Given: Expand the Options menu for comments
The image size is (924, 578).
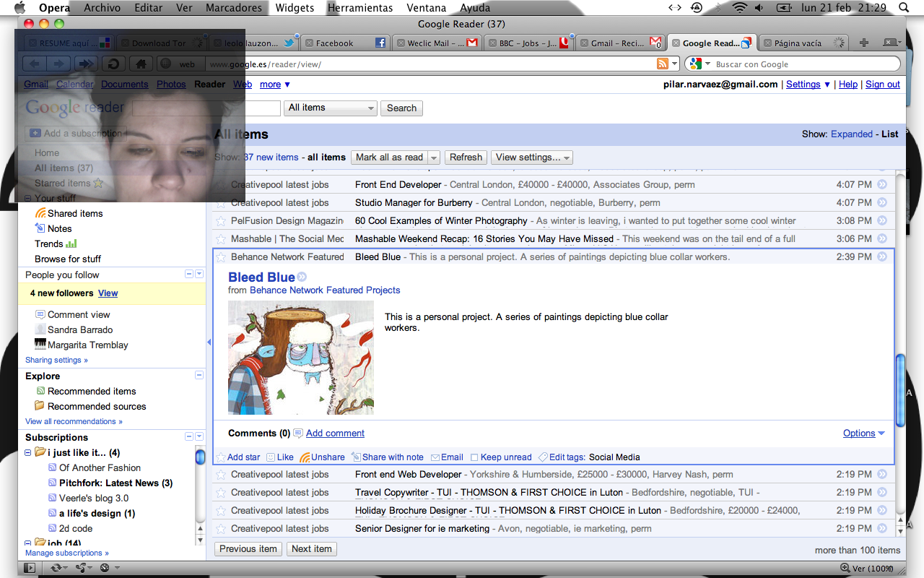Looking at the screenshot, I should click(863, 433).
